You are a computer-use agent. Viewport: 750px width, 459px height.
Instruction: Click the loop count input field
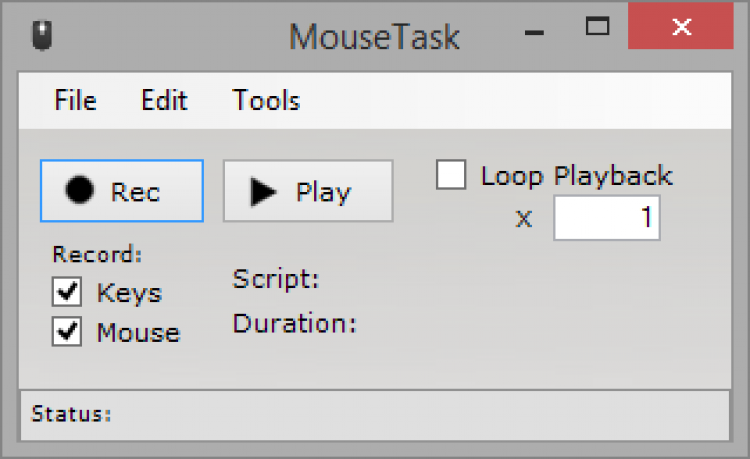[607, 219]
